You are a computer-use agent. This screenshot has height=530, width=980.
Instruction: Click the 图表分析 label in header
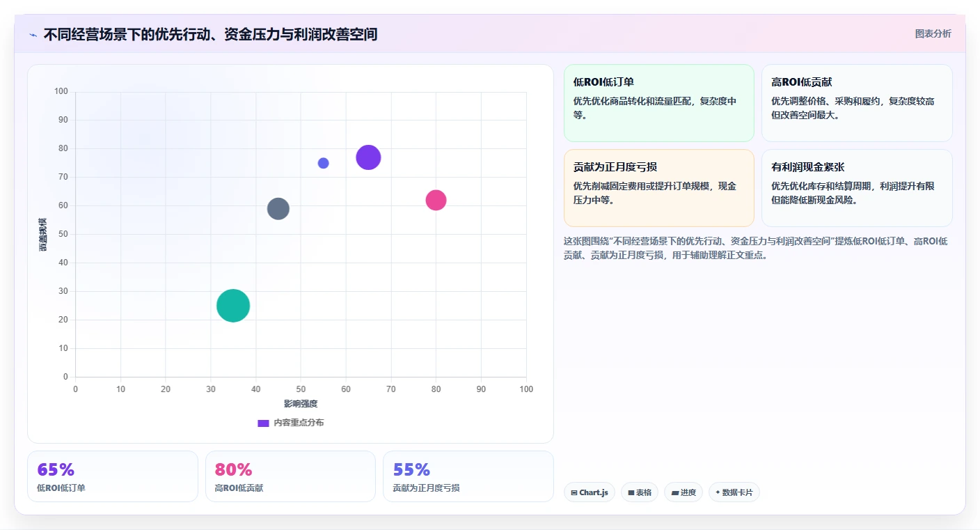pyautogui.click(x=933, y=33)
